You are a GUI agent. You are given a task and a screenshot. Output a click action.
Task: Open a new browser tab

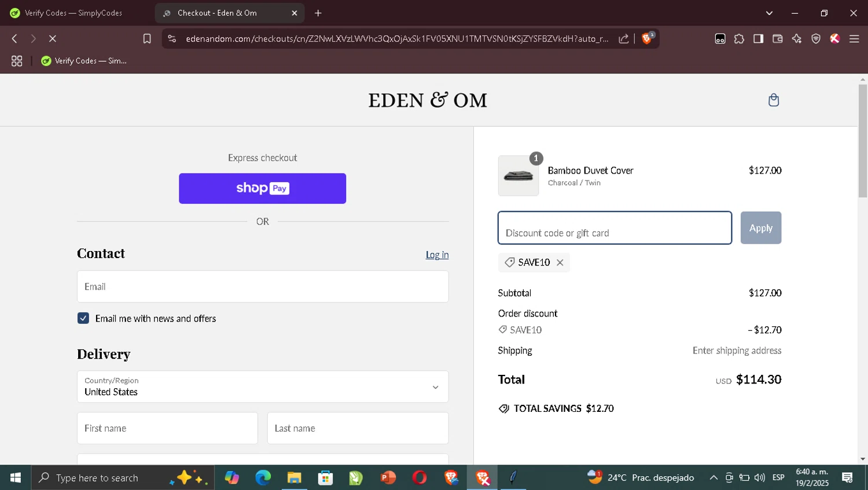coord(318,13)
